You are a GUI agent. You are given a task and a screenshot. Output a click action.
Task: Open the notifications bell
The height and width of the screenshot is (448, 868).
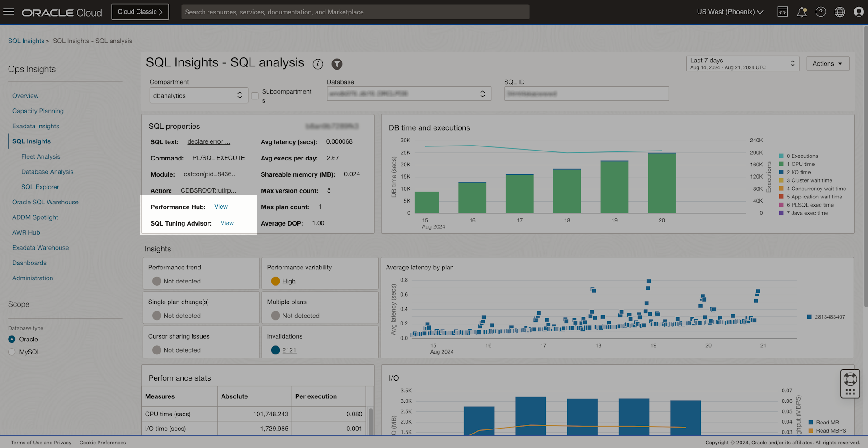click(x=802, y=12)
